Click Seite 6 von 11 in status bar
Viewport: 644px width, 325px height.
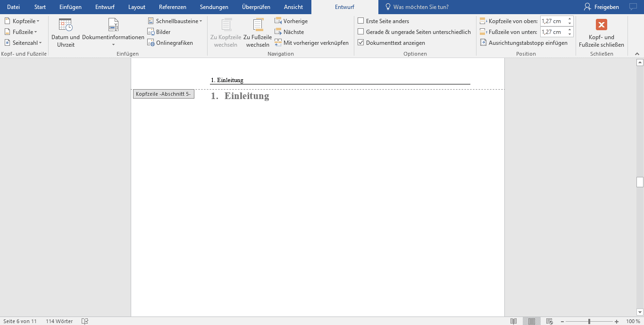tap(20, 321)
